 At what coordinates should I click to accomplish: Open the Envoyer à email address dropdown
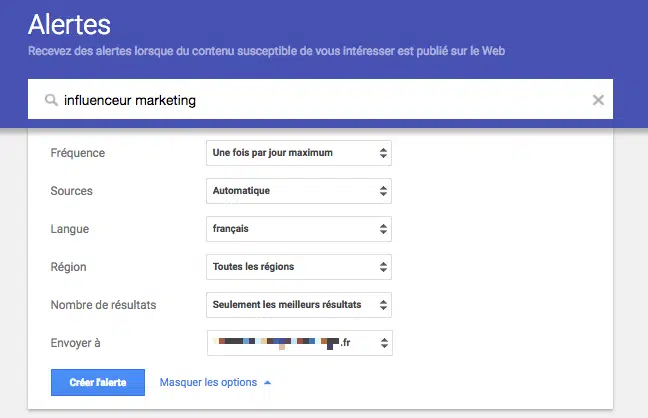298,343
